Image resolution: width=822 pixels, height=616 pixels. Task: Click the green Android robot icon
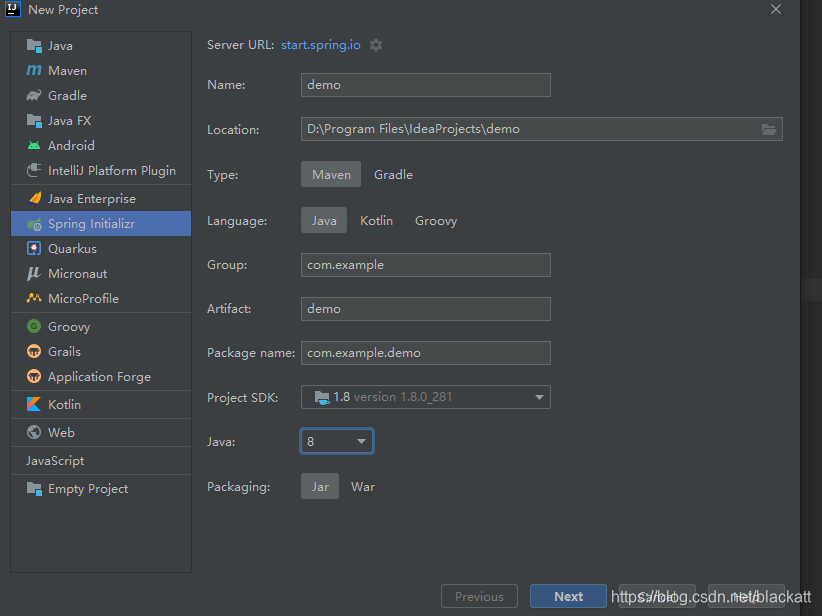point(34,145)
